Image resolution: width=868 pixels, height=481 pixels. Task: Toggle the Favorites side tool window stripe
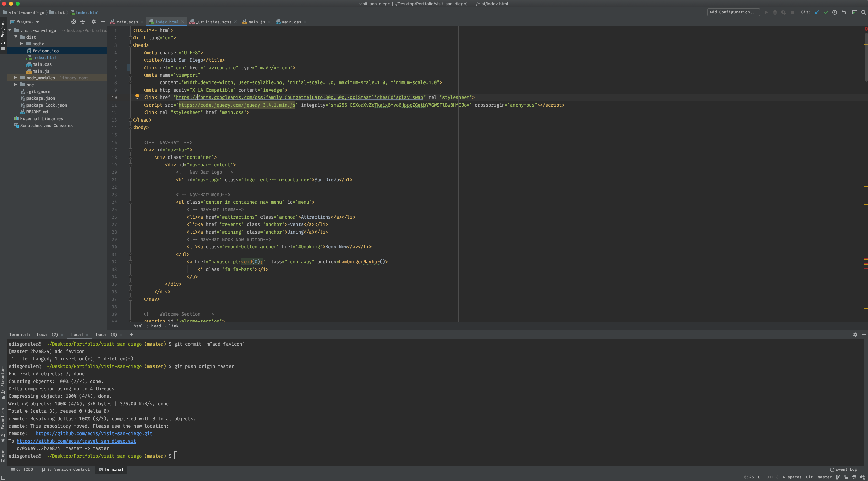coord(3,425)
